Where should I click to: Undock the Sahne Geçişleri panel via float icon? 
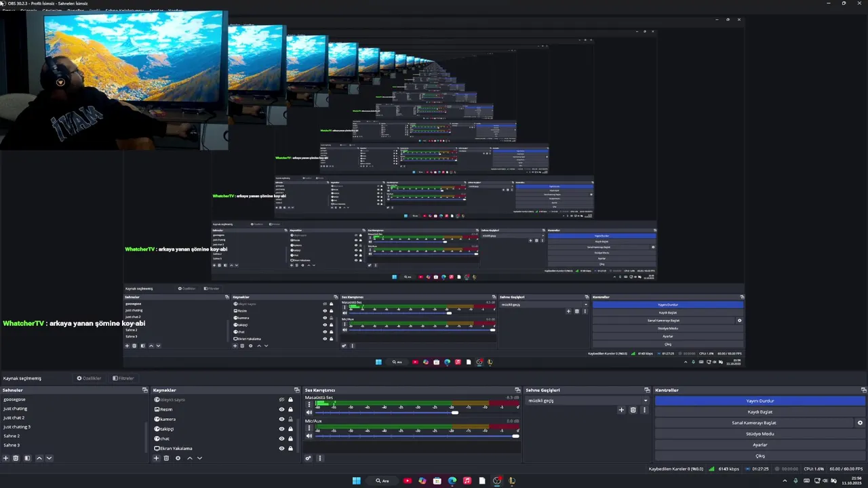647,390
